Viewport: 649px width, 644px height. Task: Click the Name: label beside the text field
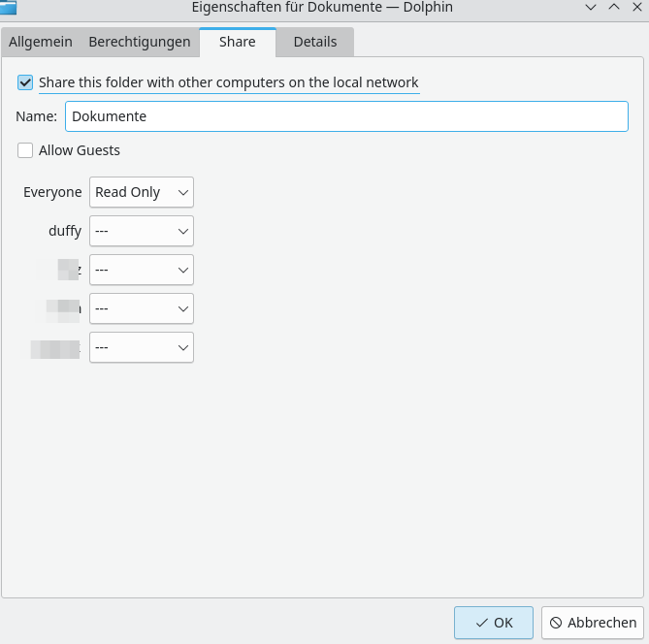37,116
